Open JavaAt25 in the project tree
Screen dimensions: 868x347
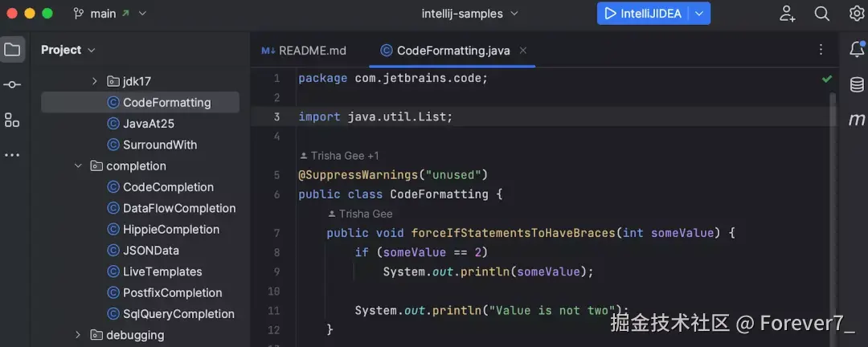pyautogui.click(x=149, y=124)
